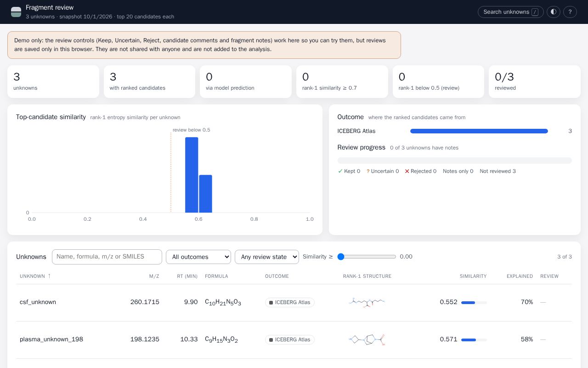Open the help question mark button

tap(570, 12)
